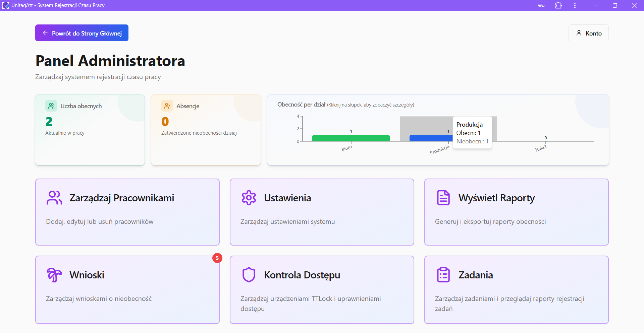Click the back arrow icon in Powrót button
Screen dimensions: 644x333
click(x=45, y=33)
